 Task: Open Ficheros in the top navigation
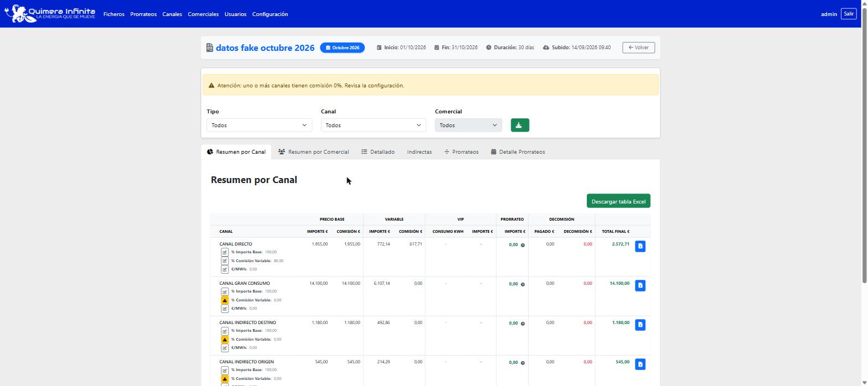pos(114,14)
